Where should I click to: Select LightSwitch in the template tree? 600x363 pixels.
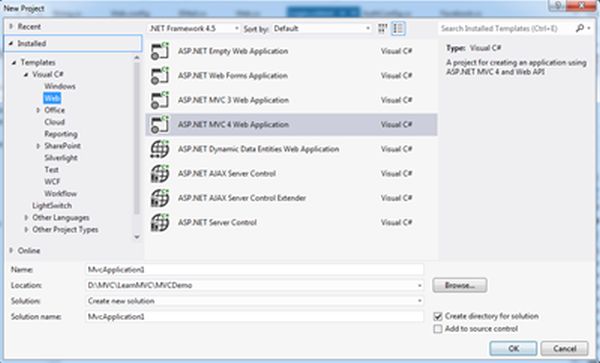[x=52, y=206]
